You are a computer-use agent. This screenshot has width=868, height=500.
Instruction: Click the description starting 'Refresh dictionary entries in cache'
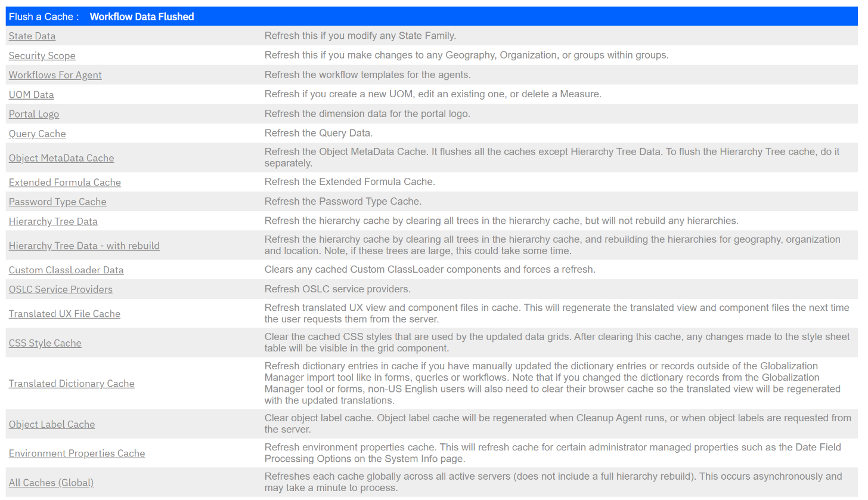pyautogui.click(x=553, y=383)
